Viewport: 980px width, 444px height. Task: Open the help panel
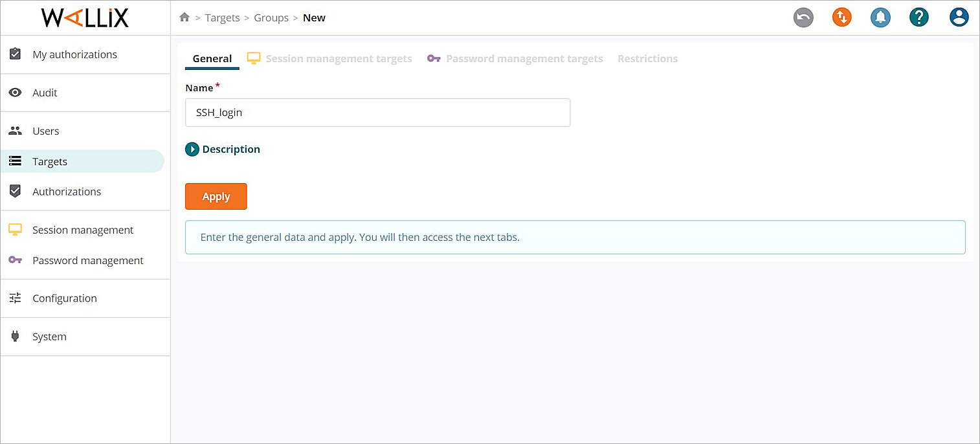(x=919, y=17)
